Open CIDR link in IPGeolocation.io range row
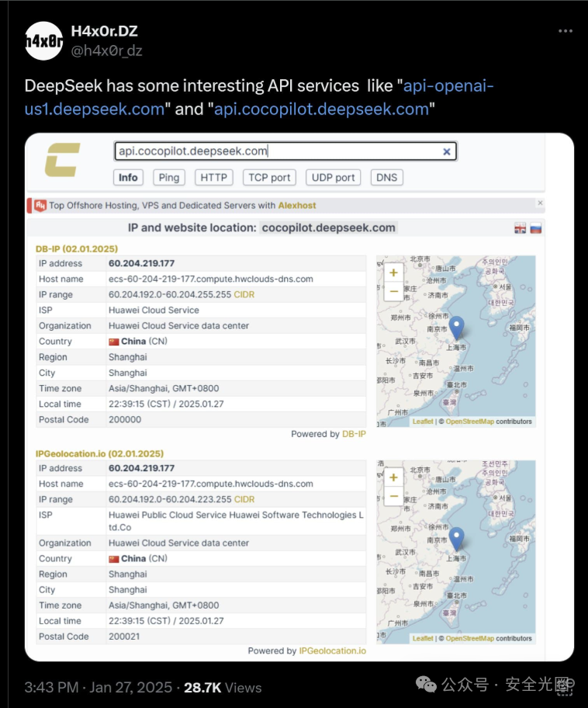 pos(244,499)
